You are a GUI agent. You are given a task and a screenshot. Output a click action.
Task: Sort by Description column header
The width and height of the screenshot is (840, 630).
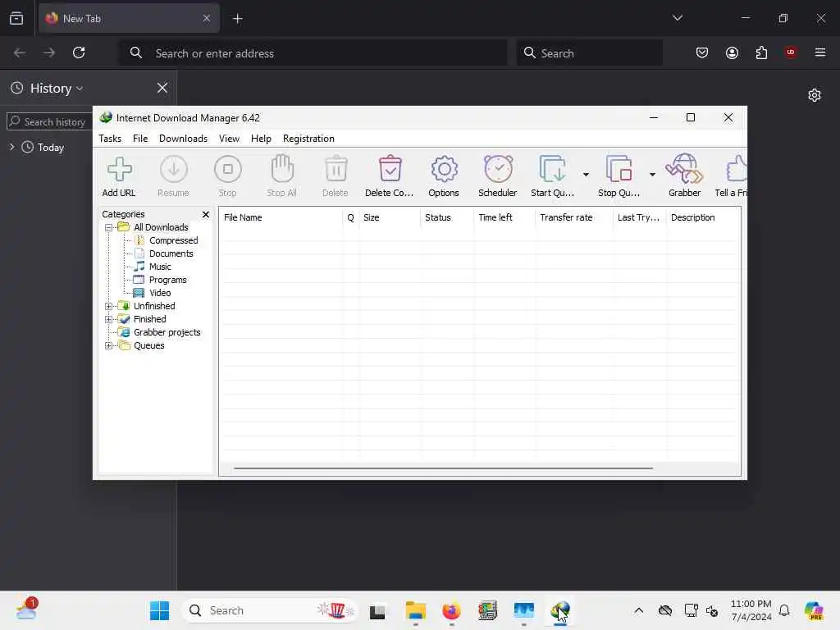[702, 217]
